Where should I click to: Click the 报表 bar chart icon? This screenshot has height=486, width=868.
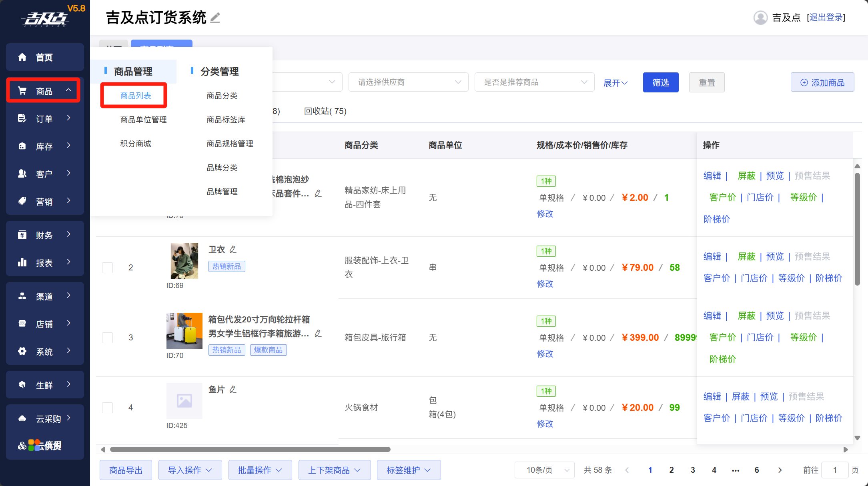pos(22,262)
